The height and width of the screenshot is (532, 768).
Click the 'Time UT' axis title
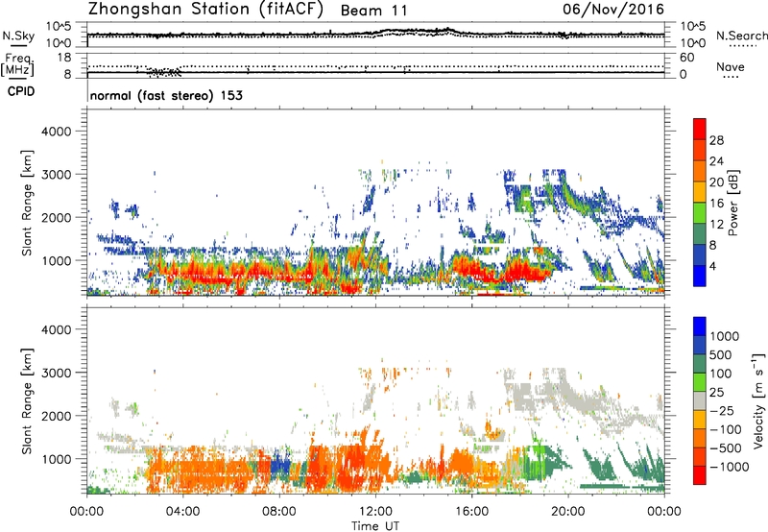point(375,526)
